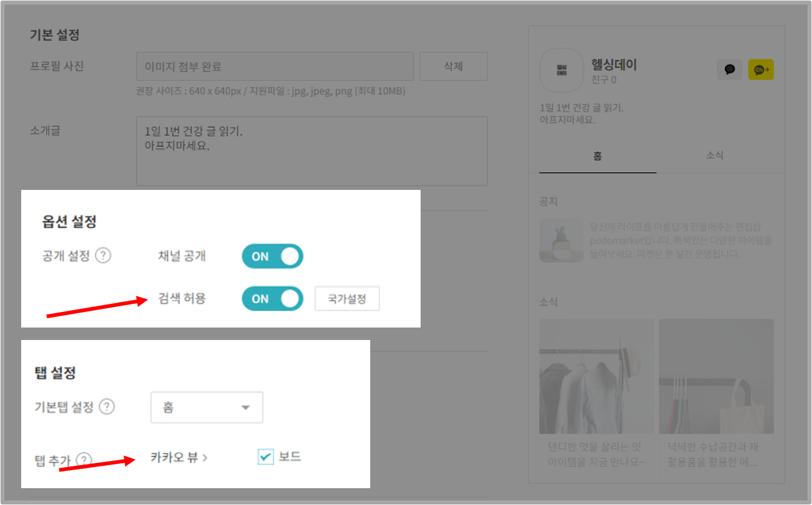Open 국가설정 next to search permission
The height and width of the screenshot is (505, 812).
tap(347, 298)
